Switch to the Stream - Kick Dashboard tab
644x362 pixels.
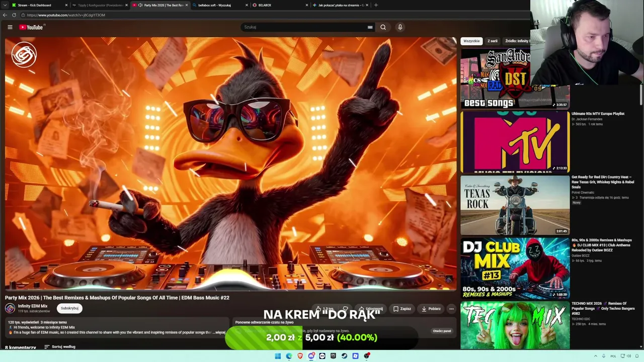(x=40, y=5)
